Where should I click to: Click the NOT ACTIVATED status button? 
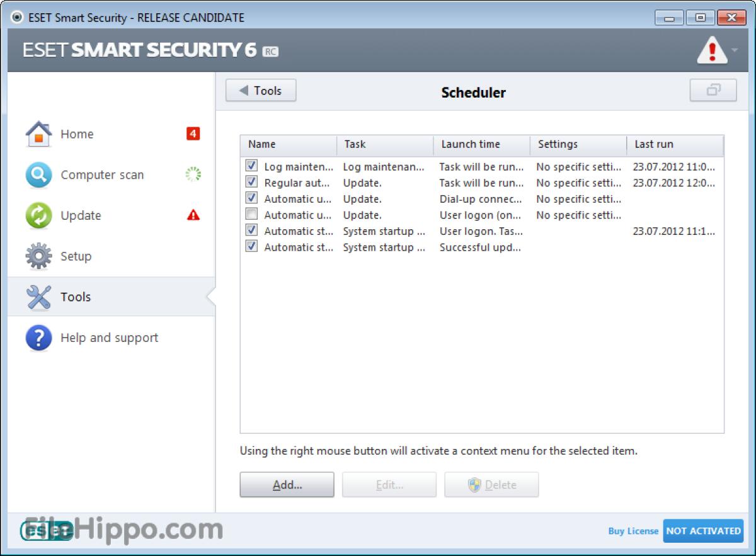pos(703,531)
